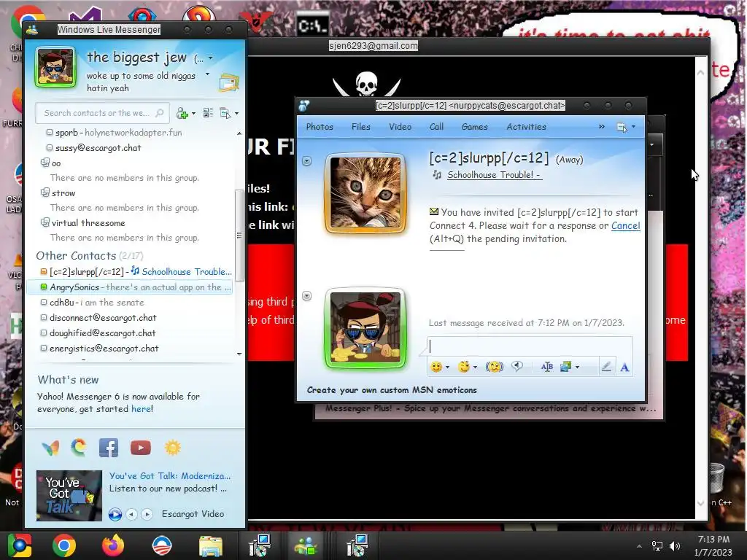Click the handwriting pen icon

tap(606, 367)
